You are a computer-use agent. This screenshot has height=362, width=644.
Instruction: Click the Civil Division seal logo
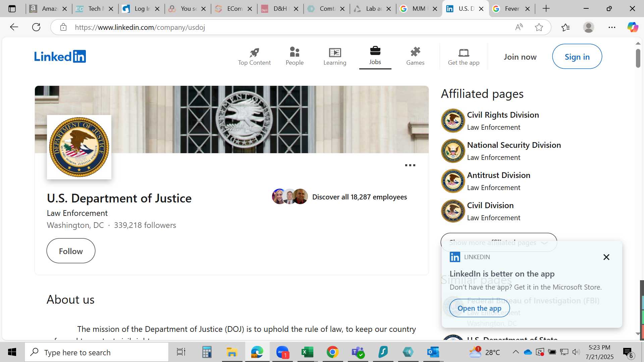coord(453,211)
